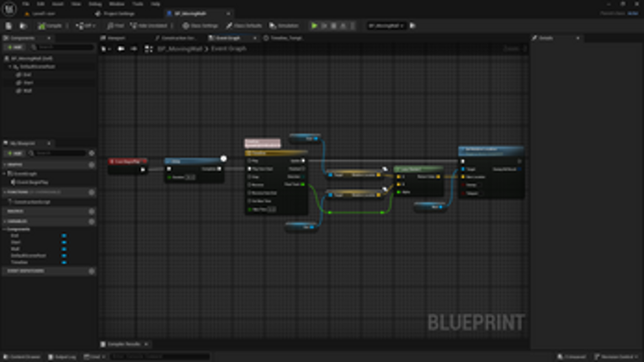This screenshot has height=362, width=644.
Task: Select Wall component in Components tree
Action: (x=27, y=91)
